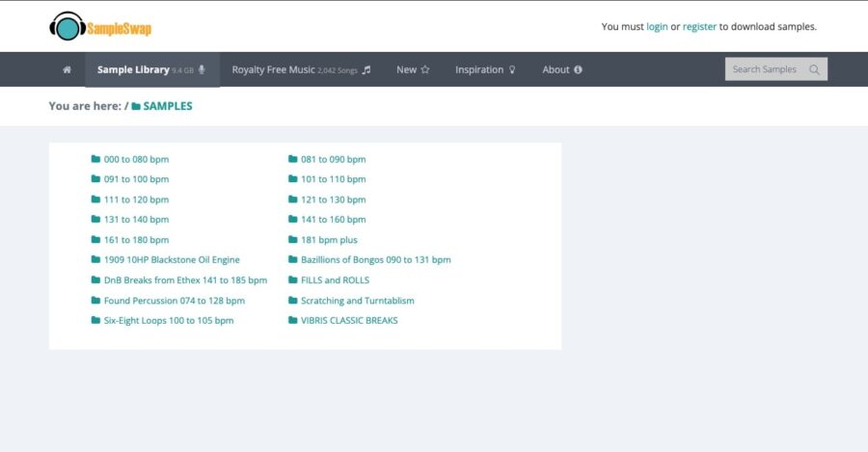Click the login link
The height and width of the screenshot is (452, 868).
coord(657,27)
